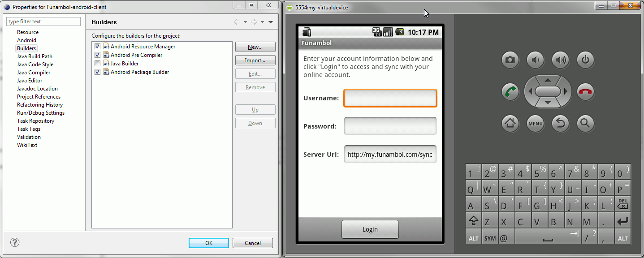
Task: Uncheck the Android Resource Manager builder
Action: click(97, 47)
